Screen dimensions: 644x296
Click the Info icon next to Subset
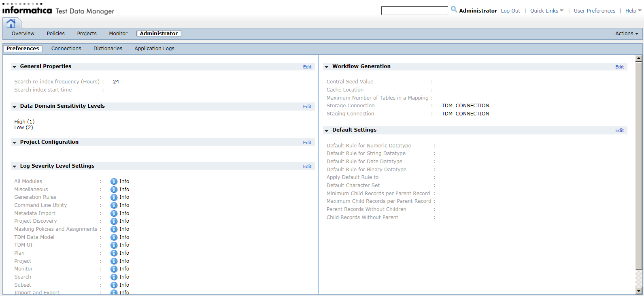click(x=114, y=285)
